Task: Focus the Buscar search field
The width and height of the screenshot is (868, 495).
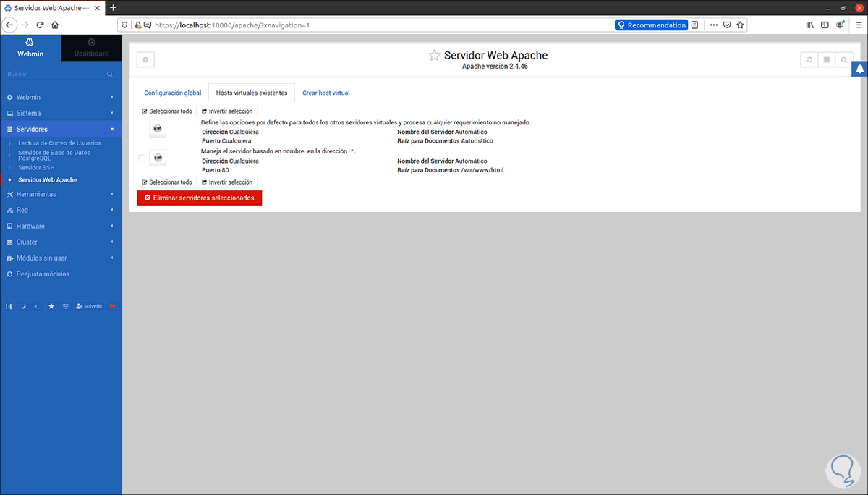Action: pyautogui.click(x=55, y=75)
